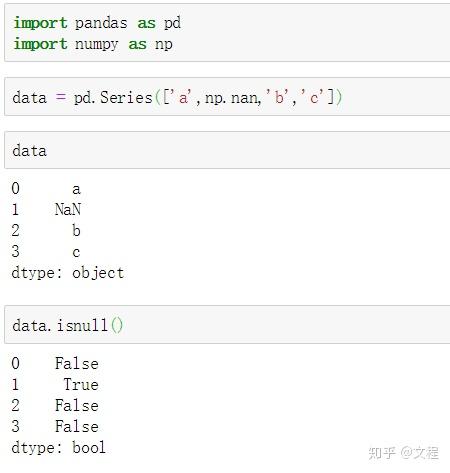The height and width of the screenshot is (473, 450).
Task: Click dtype: object output line
Action: pos(68,273)
